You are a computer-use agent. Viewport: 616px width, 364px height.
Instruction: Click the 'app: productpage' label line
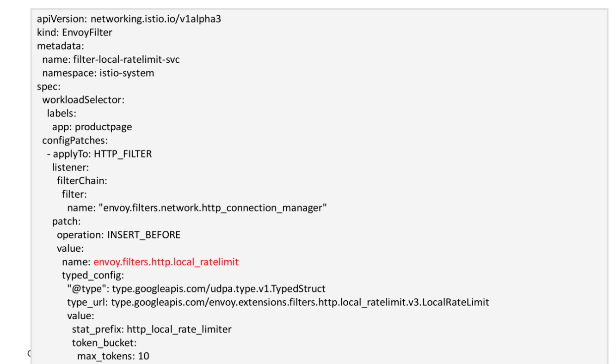coord(92,127)
